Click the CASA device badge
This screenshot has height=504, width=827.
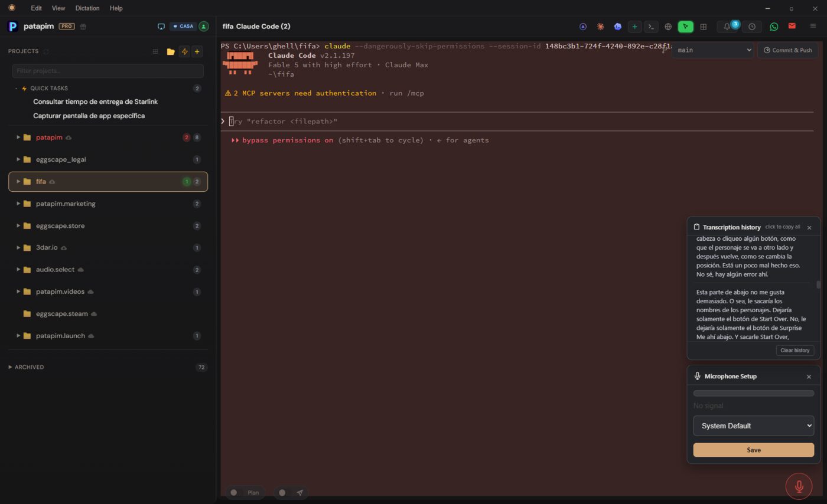[x=183, y=27]
